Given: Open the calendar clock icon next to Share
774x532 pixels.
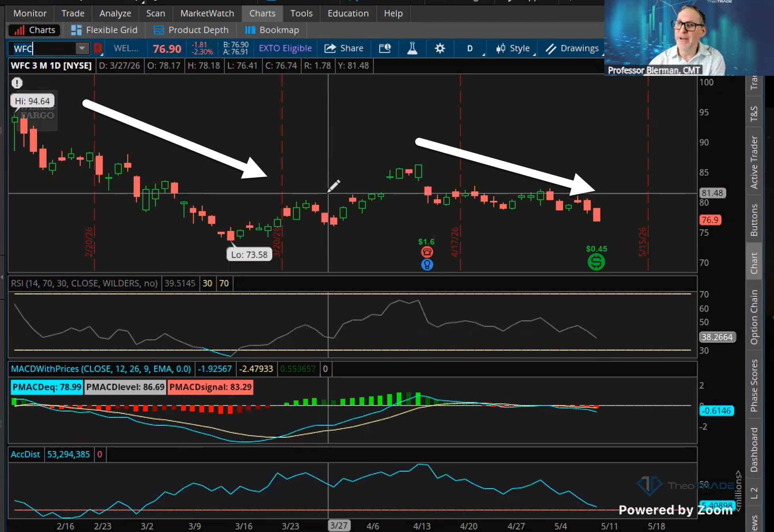Looking at the screenshot, I should pos(385,48).
